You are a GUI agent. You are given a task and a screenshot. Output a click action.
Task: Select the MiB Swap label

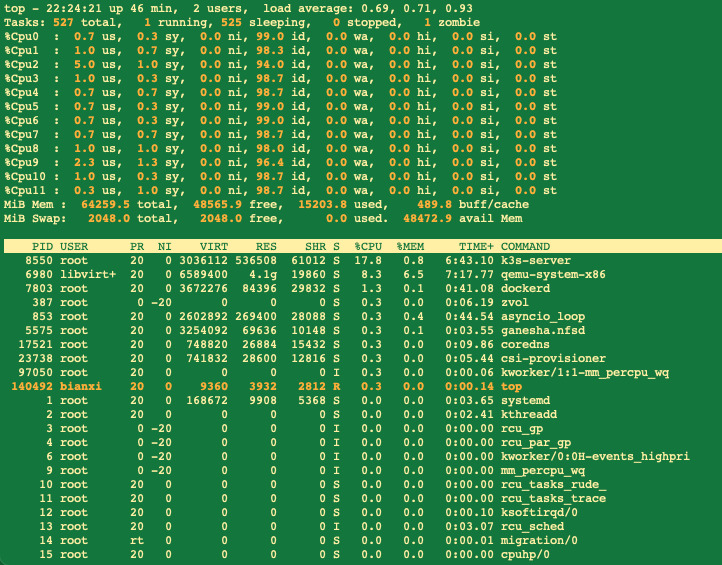pyautogui.click(x=35, y=219)
